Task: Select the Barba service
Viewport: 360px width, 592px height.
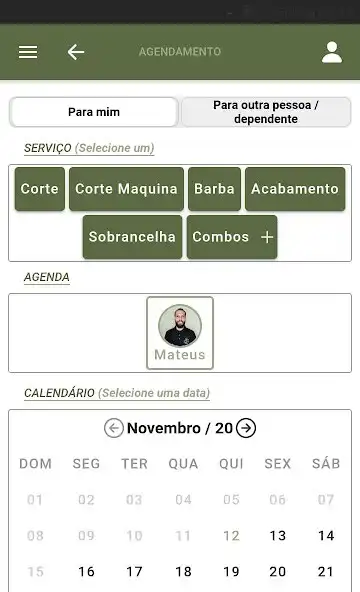Action: [x=214, y=189]
